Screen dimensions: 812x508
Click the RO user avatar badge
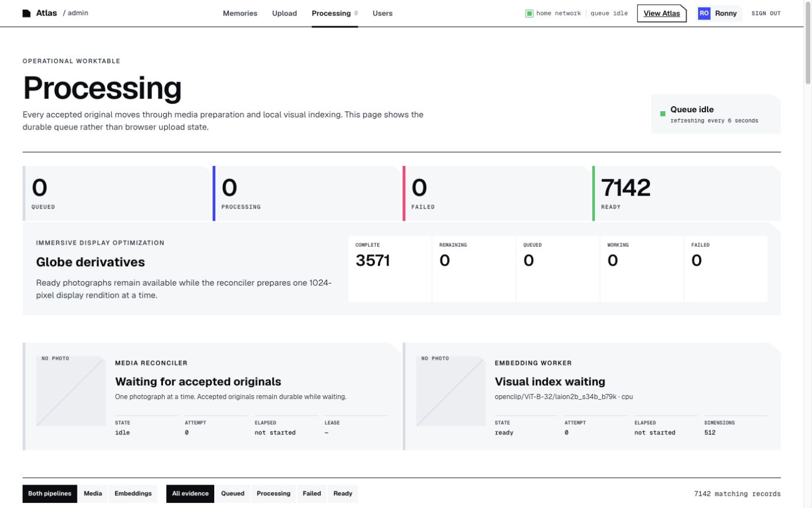point(704,13)
